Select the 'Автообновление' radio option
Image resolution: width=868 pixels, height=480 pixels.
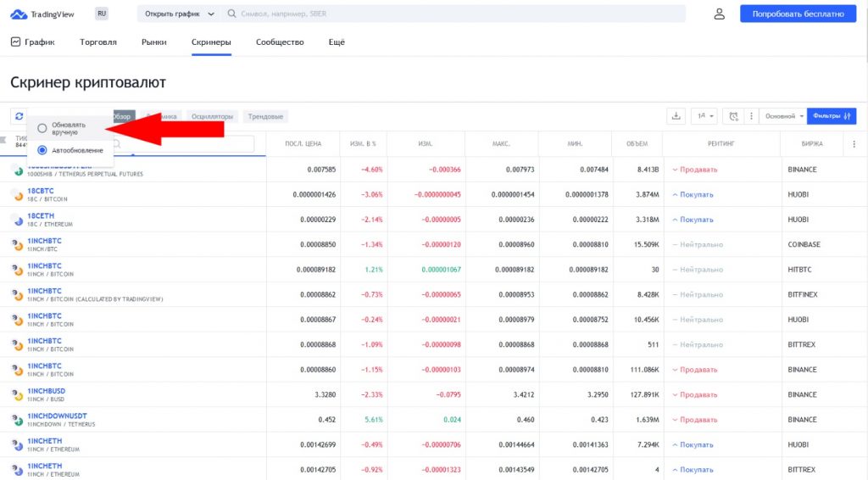[x=42, y=150]
